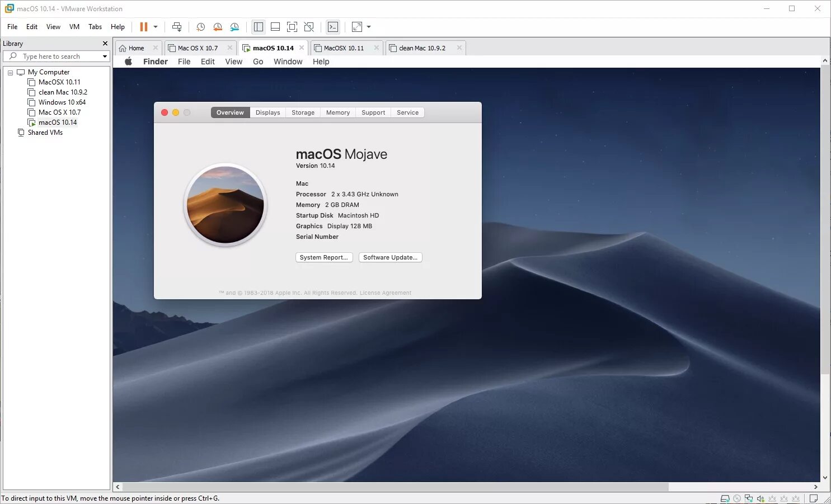Image resolution: width=831 pixels, height=504 pixels.
Task: Toggle the console view button
Action: pos(332,27)
